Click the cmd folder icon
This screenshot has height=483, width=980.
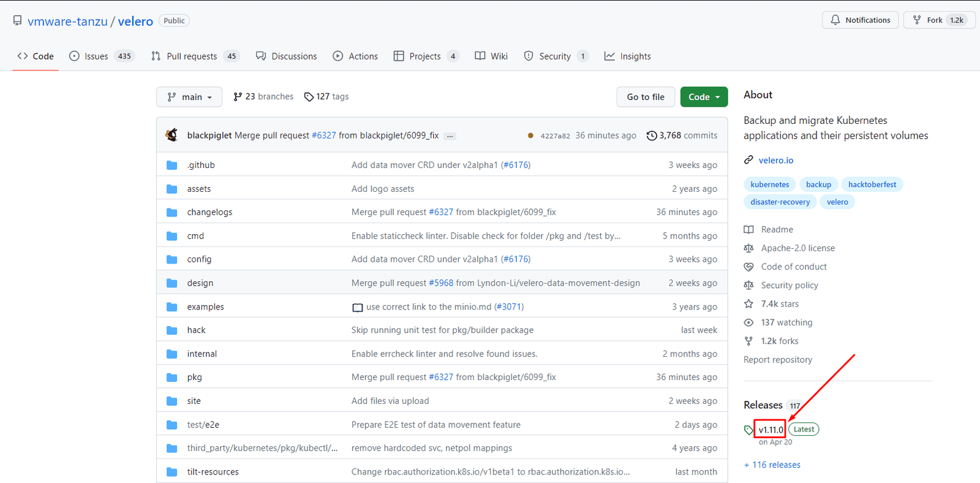pyautogui.click(x=172, y=236)
